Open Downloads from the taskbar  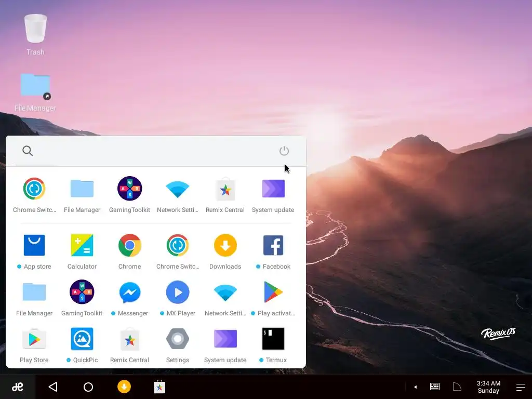[x=124, y=387]
